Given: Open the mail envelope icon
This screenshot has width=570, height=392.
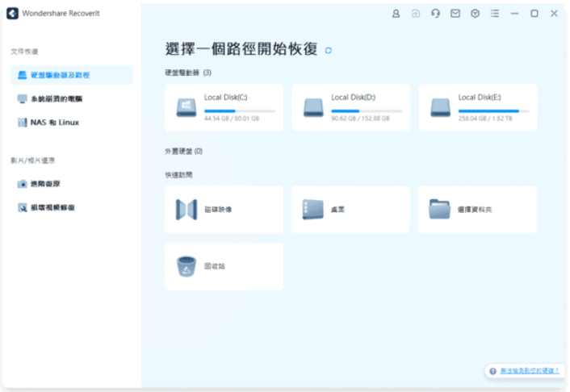Looking at the screenshot, I should click(x=455, y=14).
